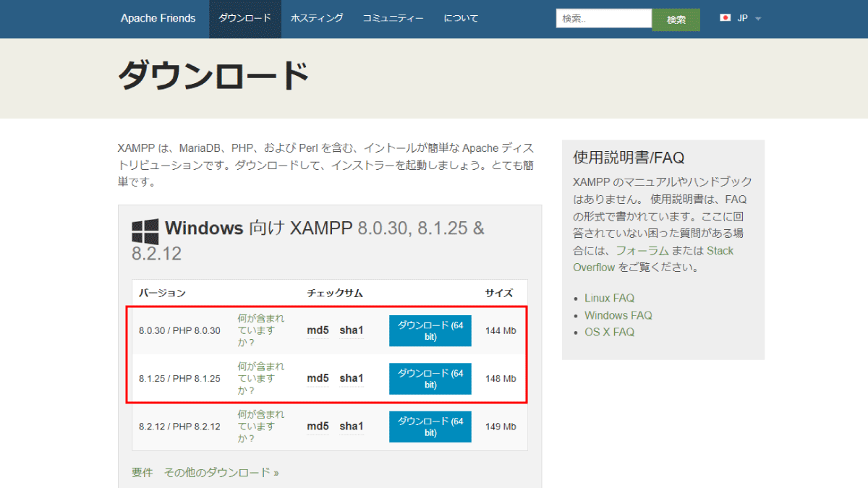Click the 144 Mb size value
Screen dimensions: 868x488
coord(501,331)
